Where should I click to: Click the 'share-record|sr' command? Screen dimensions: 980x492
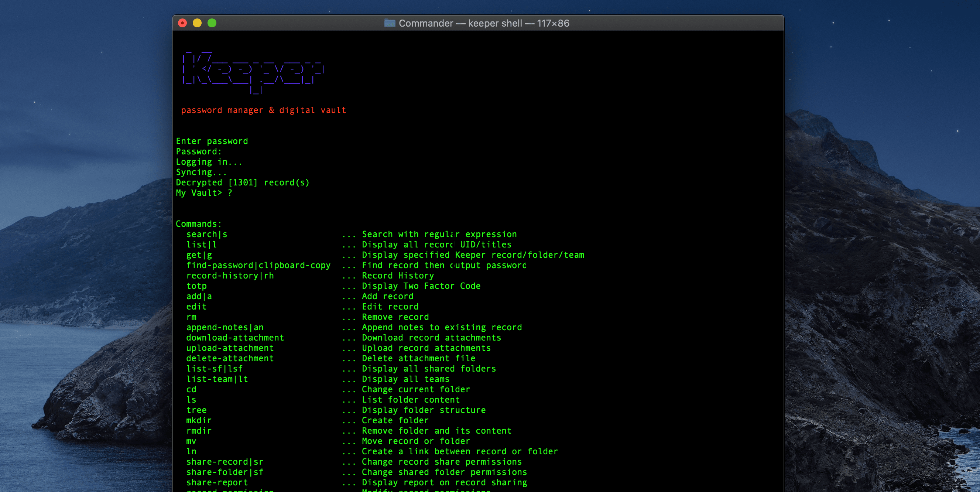[225, 462]
